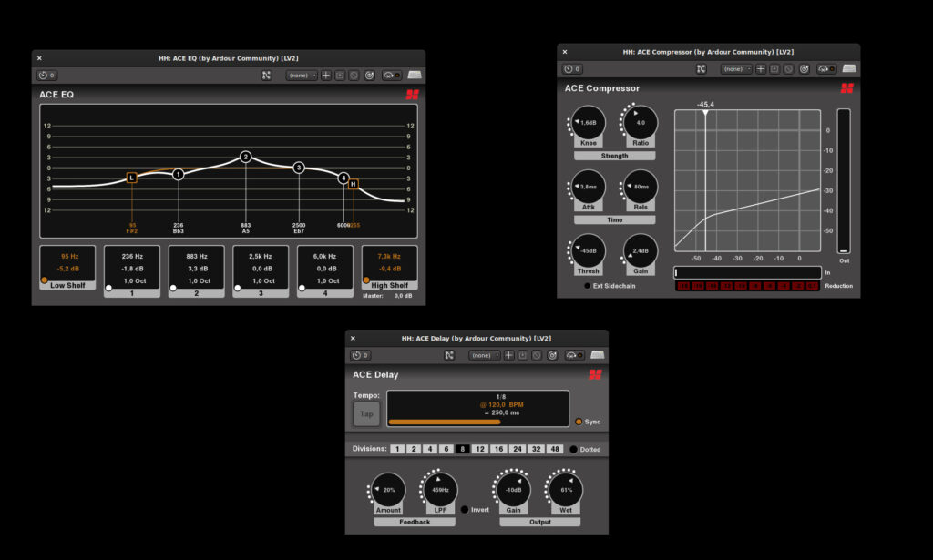Image resolution: width=933 pixels, height=560 pixels.
Task: Save the current preset in ACE EQ
Action: (x=340, y=76)
